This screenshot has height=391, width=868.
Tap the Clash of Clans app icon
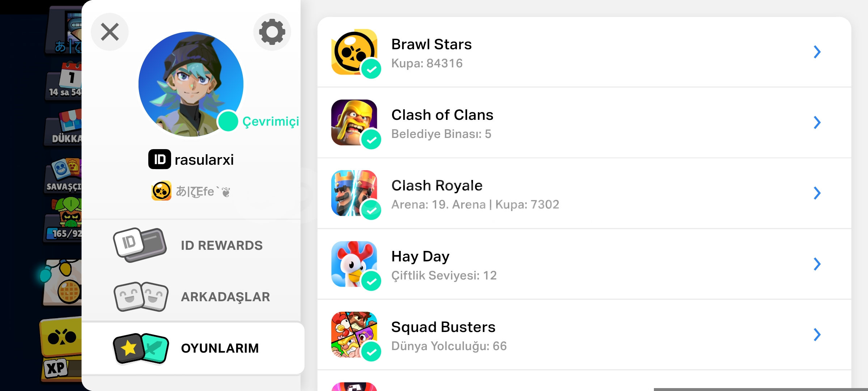pyautogui.click(x=354, y=122)
